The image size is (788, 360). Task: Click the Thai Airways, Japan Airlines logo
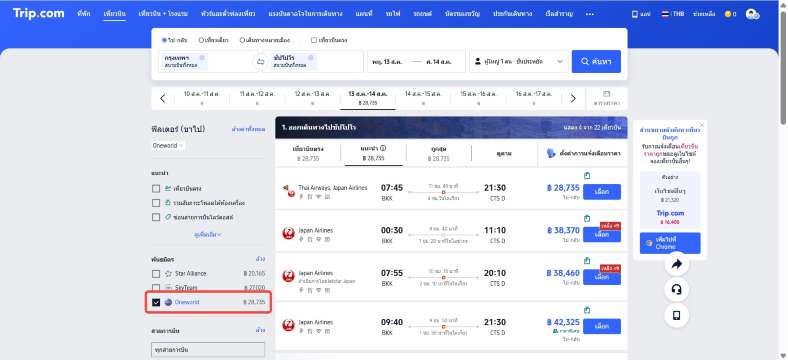click(288, 191)
